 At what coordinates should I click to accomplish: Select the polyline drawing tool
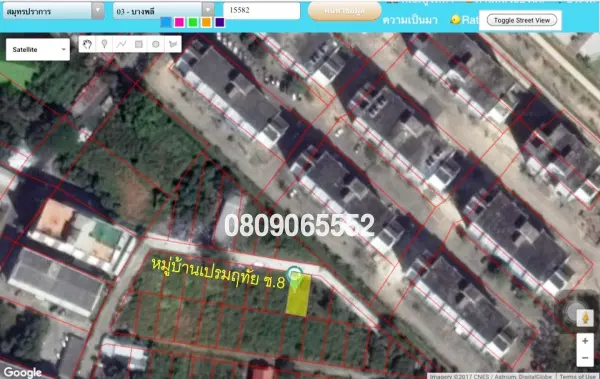pyautogui.click(x=121, y=44)
